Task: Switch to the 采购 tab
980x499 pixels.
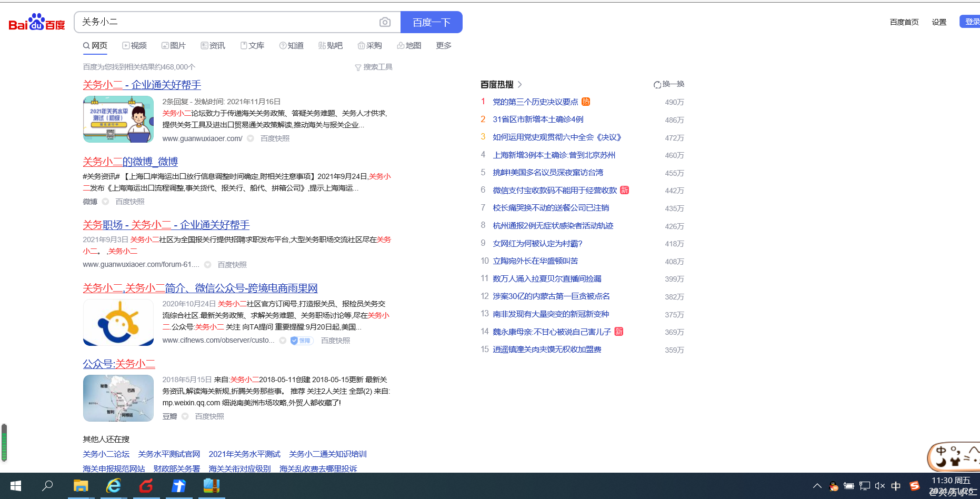Action: [370, 46]
